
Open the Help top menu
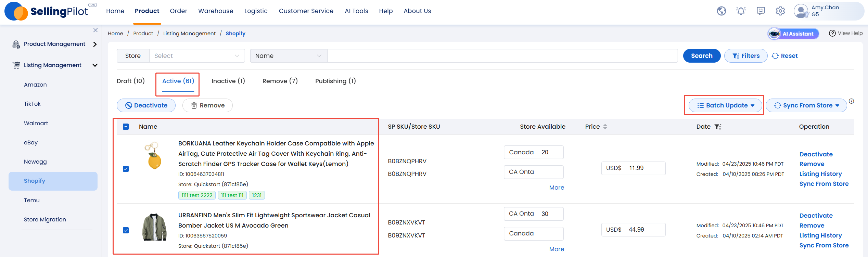coord(386,11)
